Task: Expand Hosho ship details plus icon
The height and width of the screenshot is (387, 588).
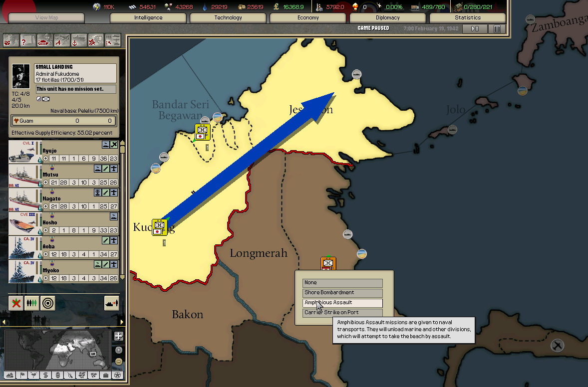Action: [x=46, y=230]
